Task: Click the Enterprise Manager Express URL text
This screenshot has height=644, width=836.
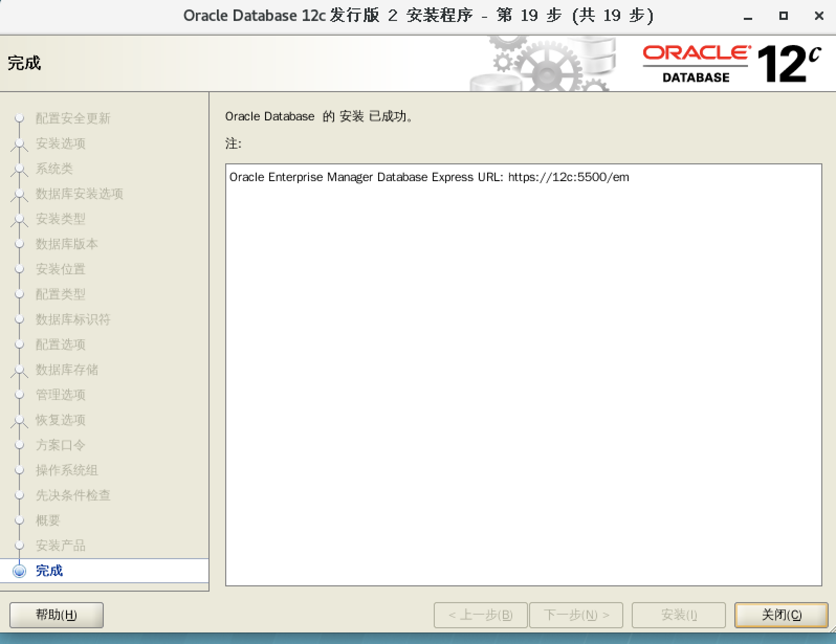Action: pyautogui.click(x=429, y=177)
